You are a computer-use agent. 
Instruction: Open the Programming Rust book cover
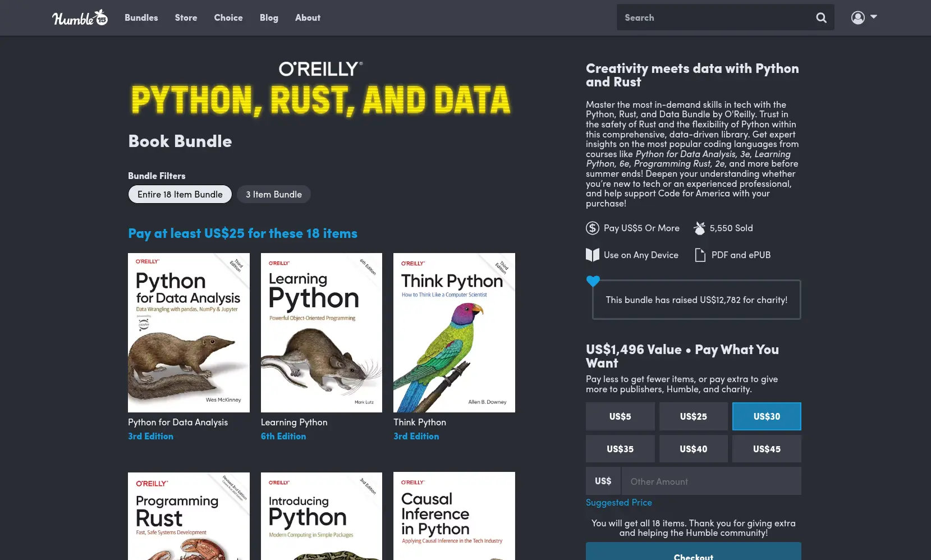pyautogui.click(x=189, y=516)
